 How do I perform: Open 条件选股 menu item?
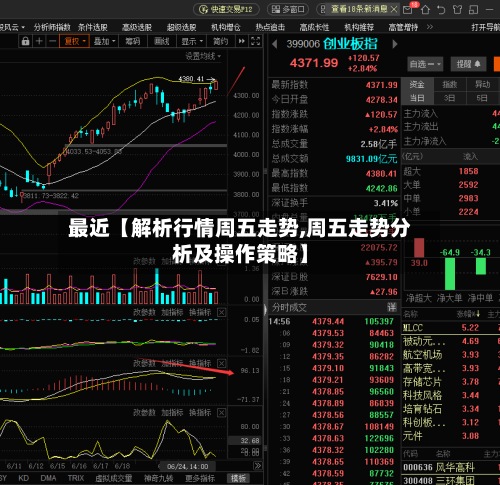point(93,27)
